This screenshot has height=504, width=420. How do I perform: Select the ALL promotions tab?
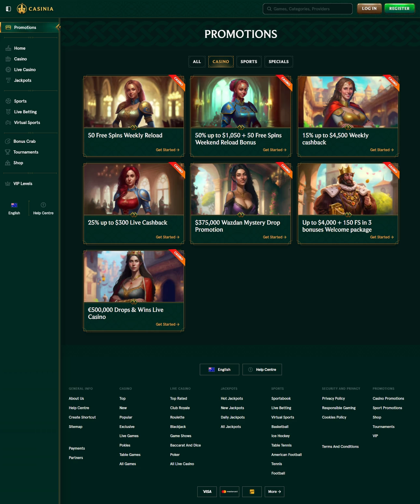[197, 61]
